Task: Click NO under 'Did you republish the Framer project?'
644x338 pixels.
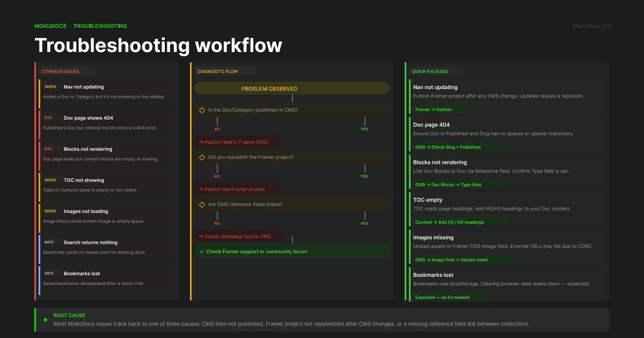Action: click(x=217, y=176)
